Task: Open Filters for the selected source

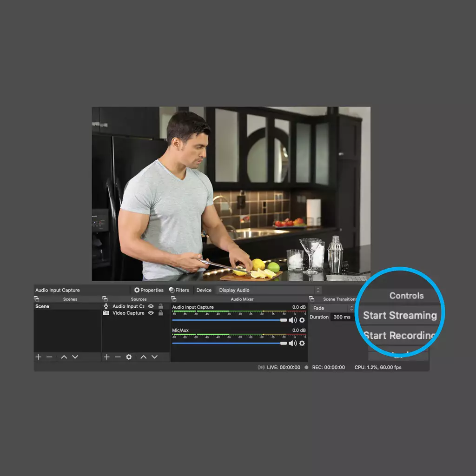Action: click(179, 290)
